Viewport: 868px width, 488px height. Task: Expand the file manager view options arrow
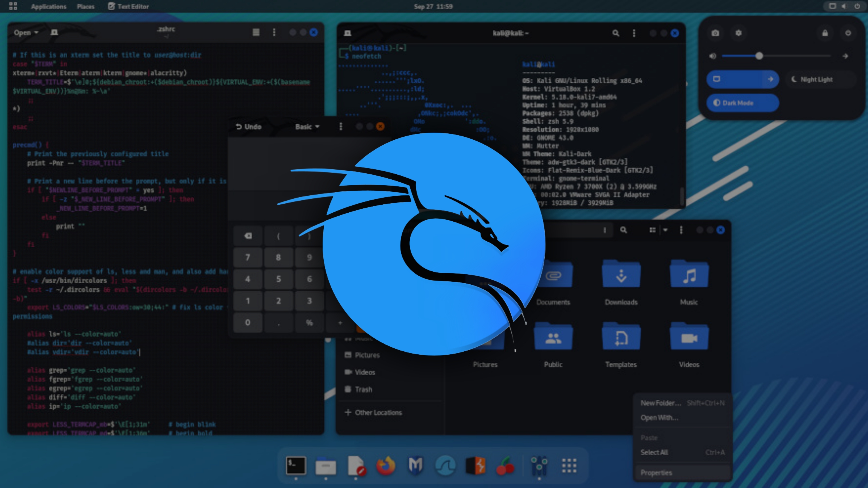click(665, 230)
